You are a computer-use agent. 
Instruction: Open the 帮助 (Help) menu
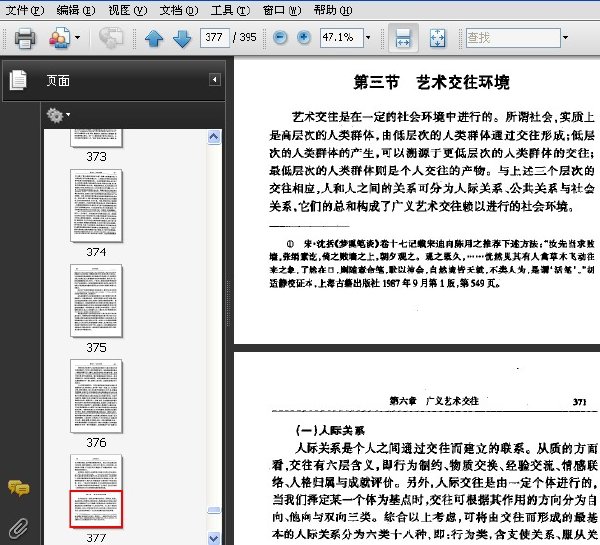click(x=333, y=10)
